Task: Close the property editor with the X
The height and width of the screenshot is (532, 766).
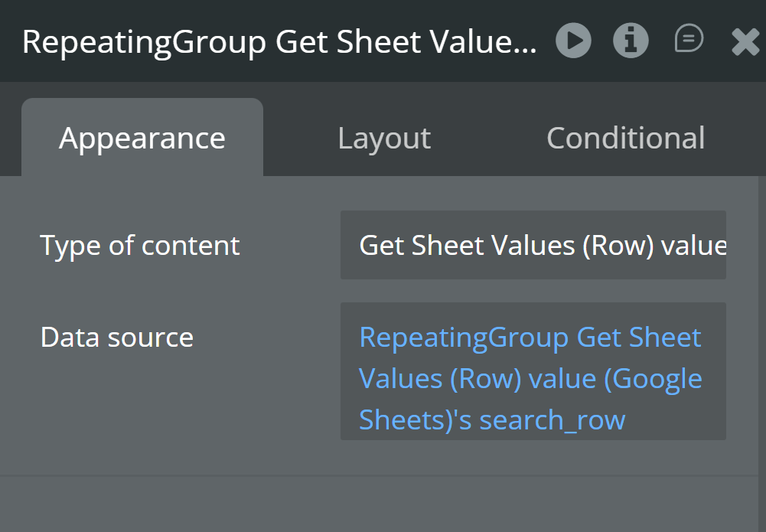Action: click(745, 41)
